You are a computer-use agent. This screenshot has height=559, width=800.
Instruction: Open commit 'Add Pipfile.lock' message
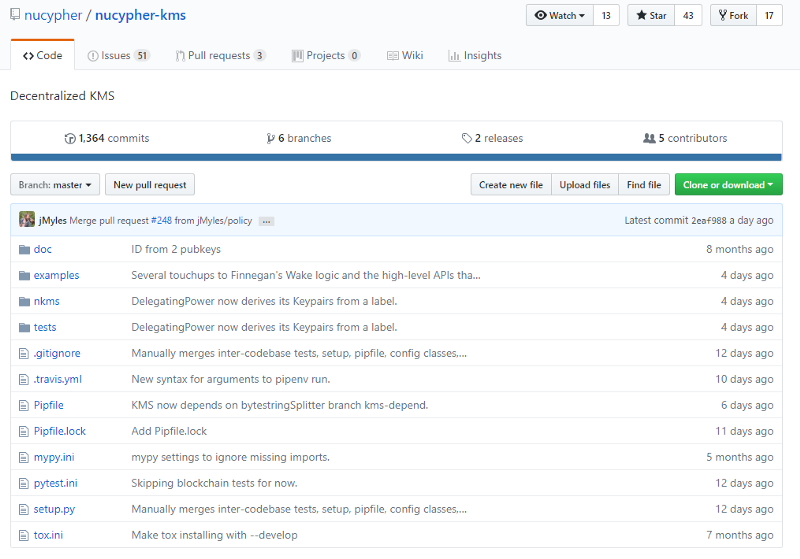coord(169,431)
